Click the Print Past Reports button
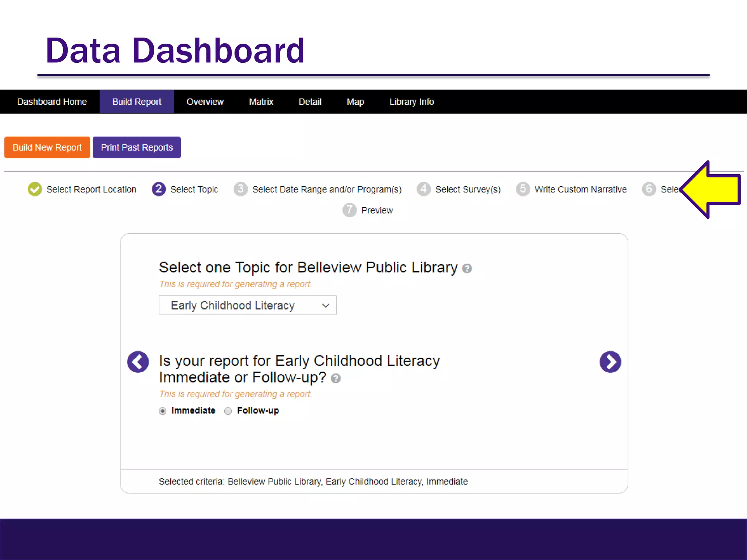This screenshot has height=560, width=747. 137,147
